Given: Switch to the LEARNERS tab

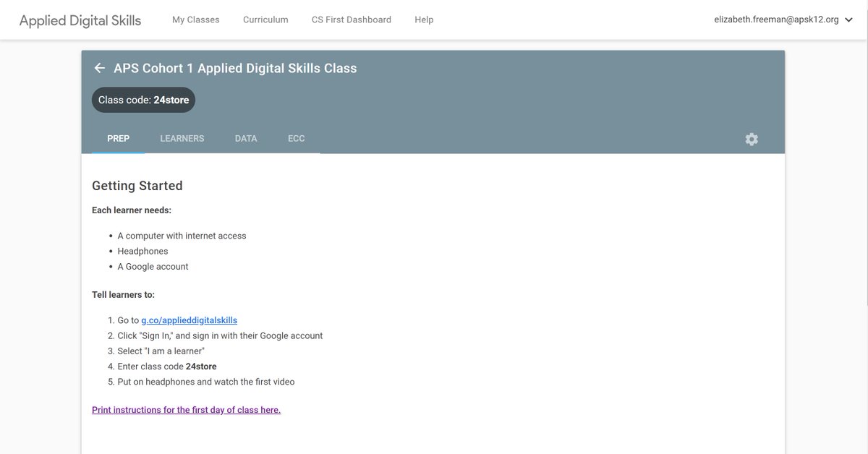Looking at the screenshot, I should click(182, 138).
